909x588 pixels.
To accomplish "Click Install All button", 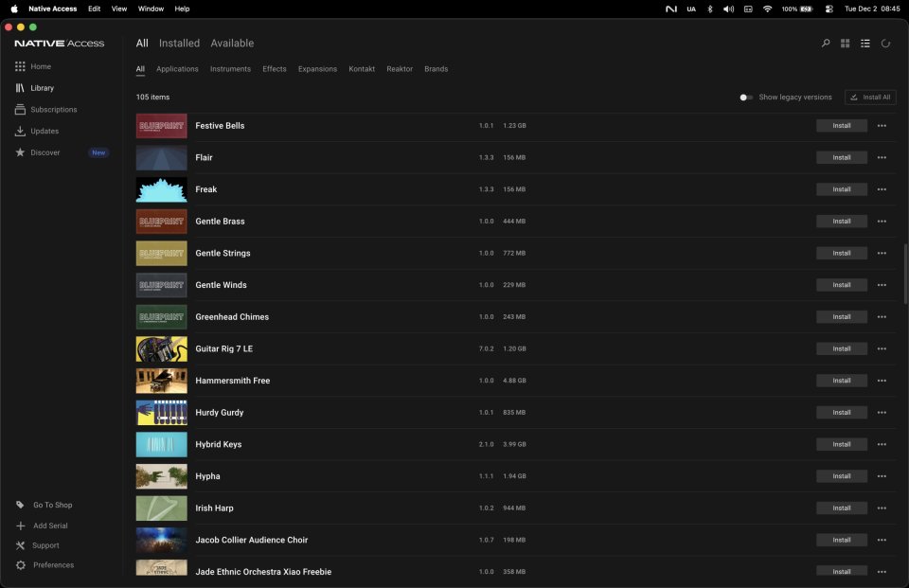I will pyautogui.click(x=870, y=97).
